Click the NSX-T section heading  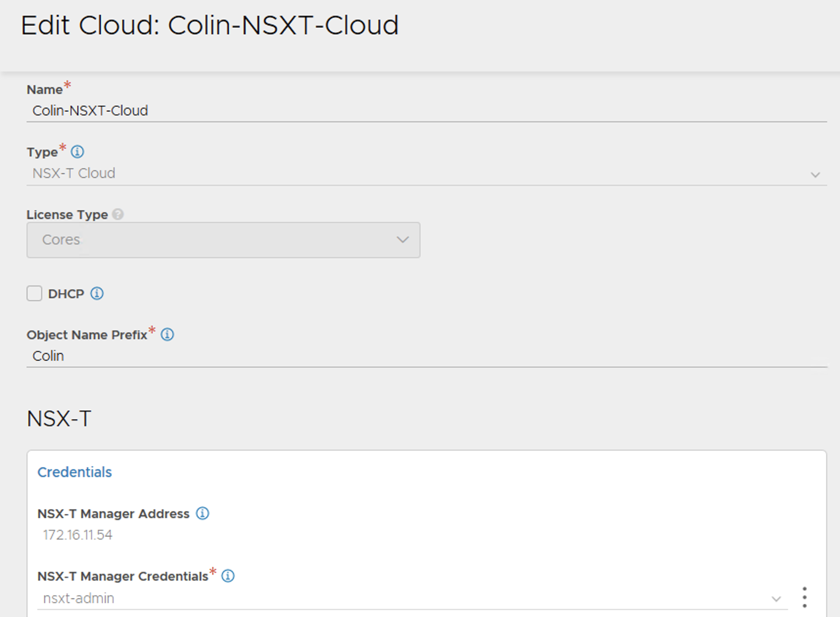pyautogui.click(x=59, y=419)
